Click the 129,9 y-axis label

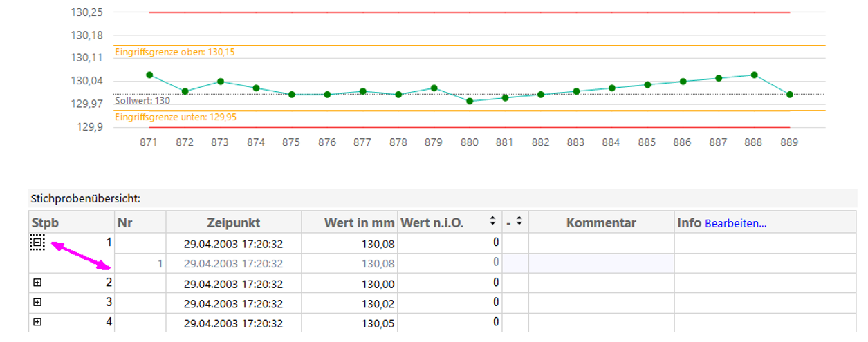91,127
